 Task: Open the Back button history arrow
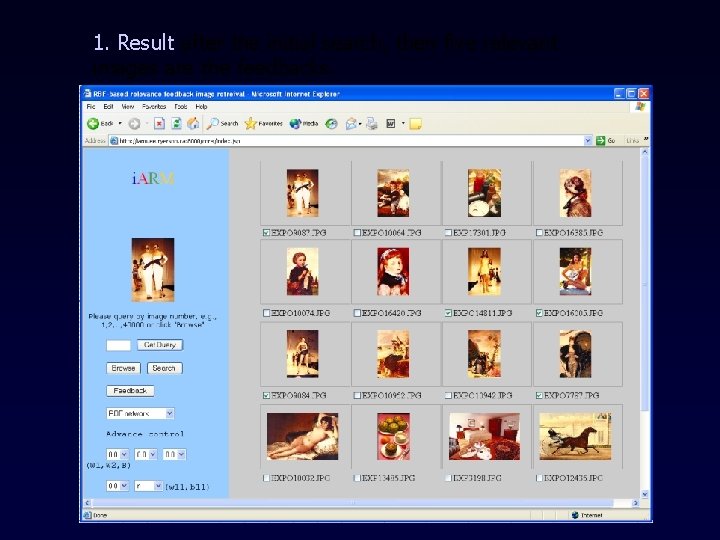pos(120,124)
